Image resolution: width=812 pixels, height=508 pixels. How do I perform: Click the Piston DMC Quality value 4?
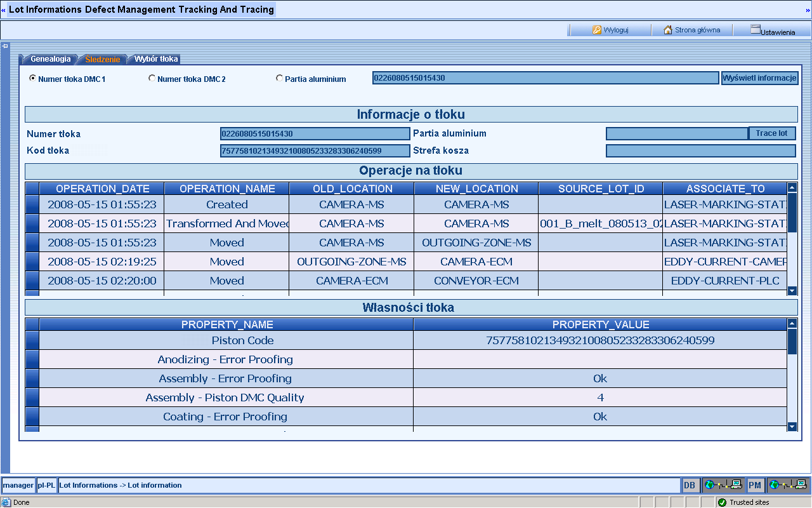point(600,398)
